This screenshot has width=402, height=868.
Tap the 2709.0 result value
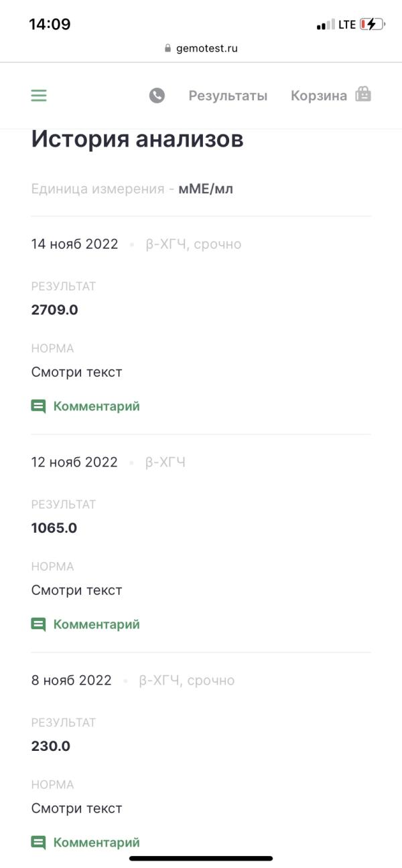(55, 310)
